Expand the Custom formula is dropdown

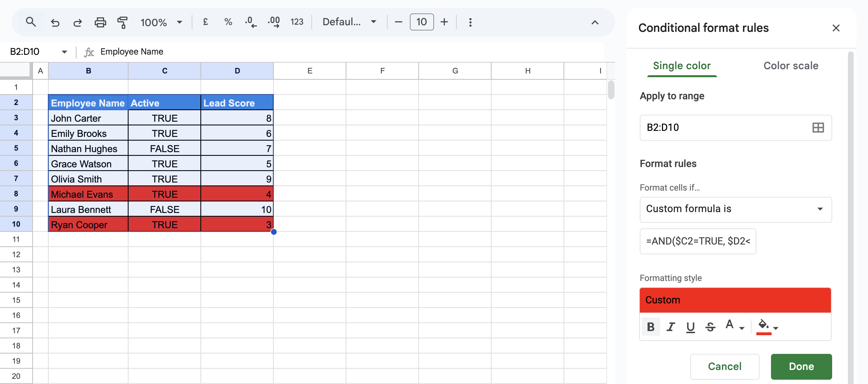[x=736, y=209]
